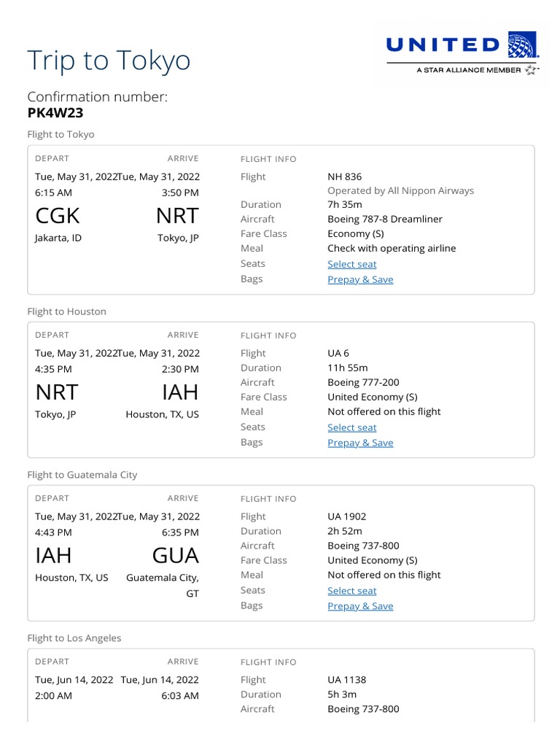Image resolution: width=560 pixels, height=747 pixels.
Task: Click the Trip to Tokyo heading
Action: point(109,61)
